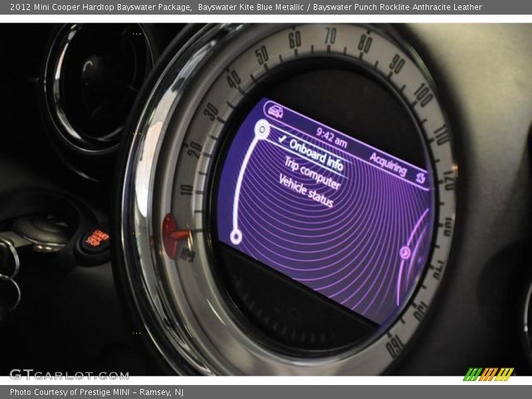Viewport: 532px width, 399px height.
Task: Tap the bottom node of menu arc
Action: [x=235, y=236]
